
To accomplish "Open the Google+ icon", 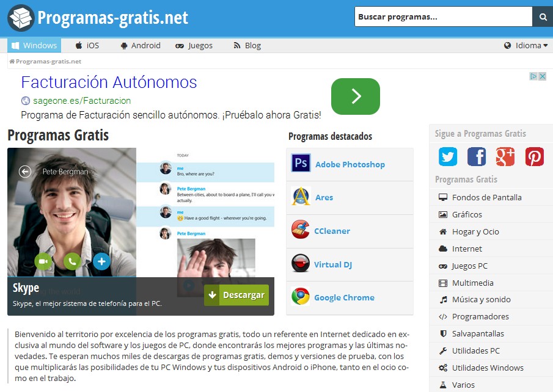I will point(505,156).
